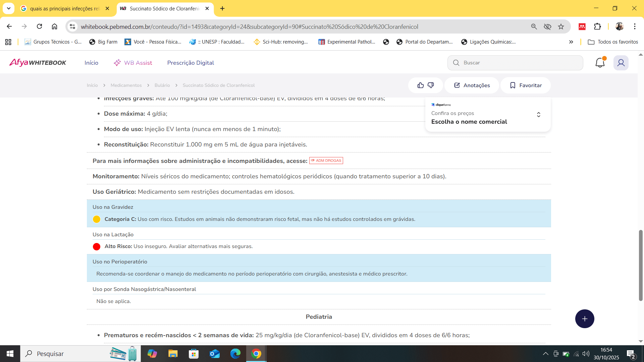The height and width of the screenshot is (362, 644).
Task: Open the browser extensions puzzle icon
Action: [597, 26]
